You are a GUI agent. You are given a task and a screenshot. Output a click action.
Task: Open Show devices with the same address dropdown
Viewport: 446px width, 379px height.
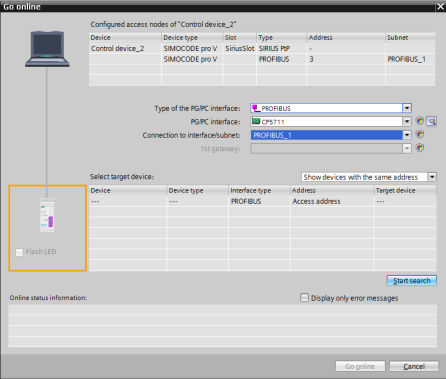click(432, 177)
